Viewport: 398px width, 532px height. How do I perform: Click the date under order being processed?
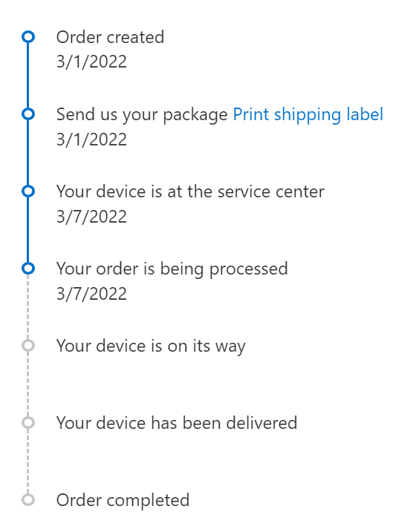(x=91, y=294)
